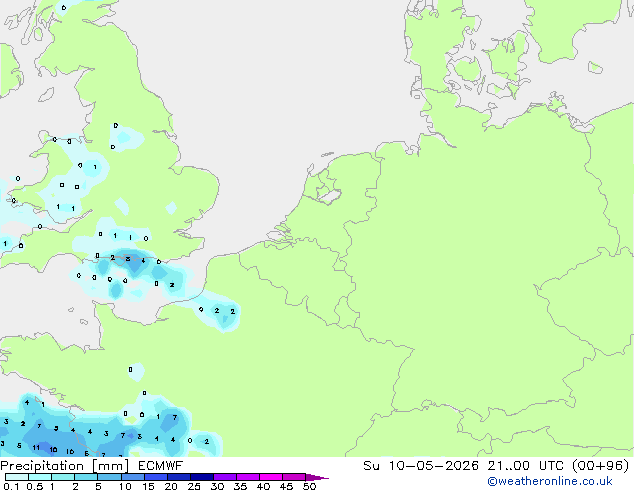
Task: Pick the 0.5–1 mm legend color box
Action: (40, 477)
